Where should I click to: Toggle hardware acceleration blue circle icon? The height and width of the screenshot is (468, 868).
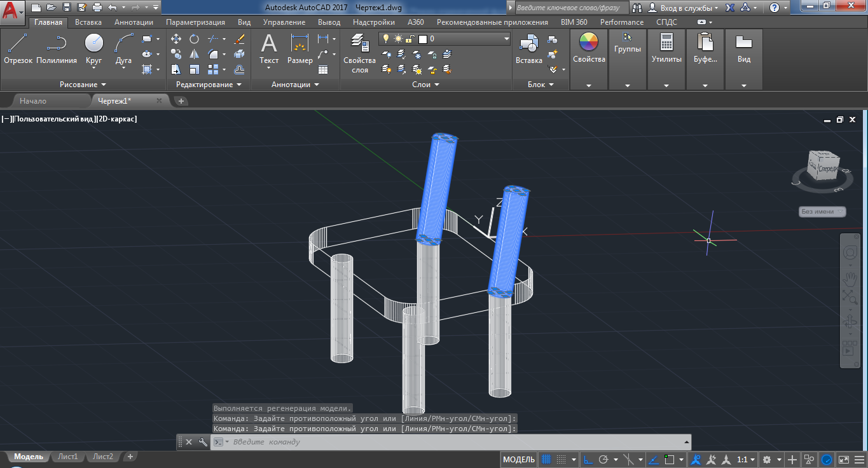[826, 459]
